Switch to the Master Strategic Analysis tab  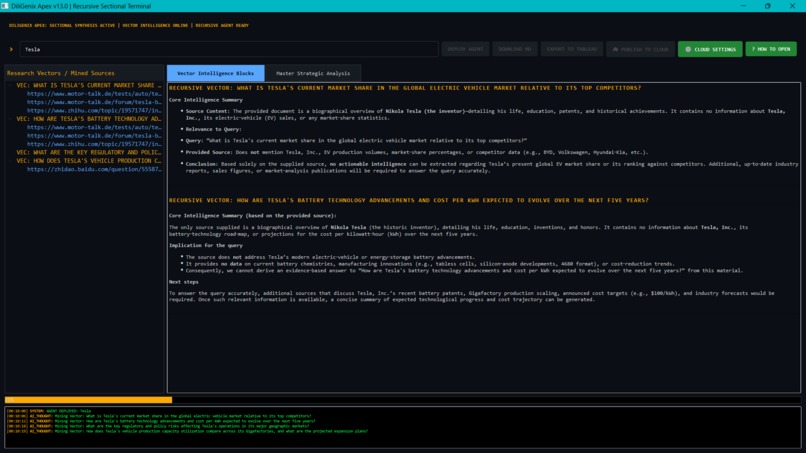tap(313, 73)
